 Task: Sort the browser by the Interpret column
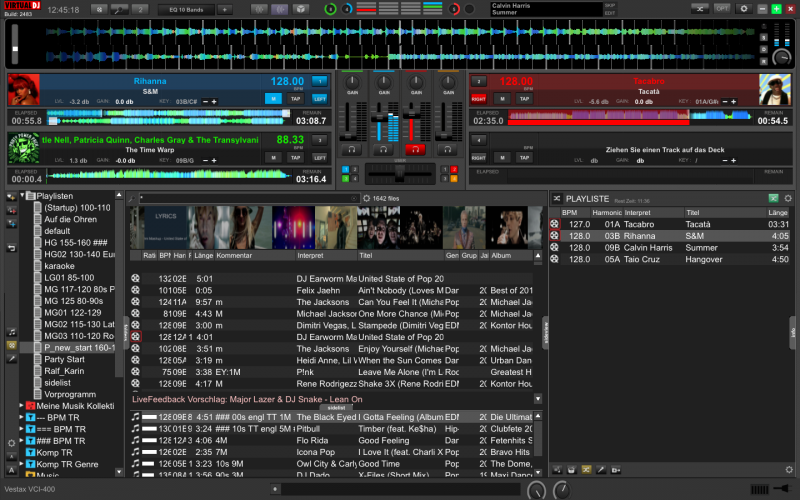tap(326, 256)
